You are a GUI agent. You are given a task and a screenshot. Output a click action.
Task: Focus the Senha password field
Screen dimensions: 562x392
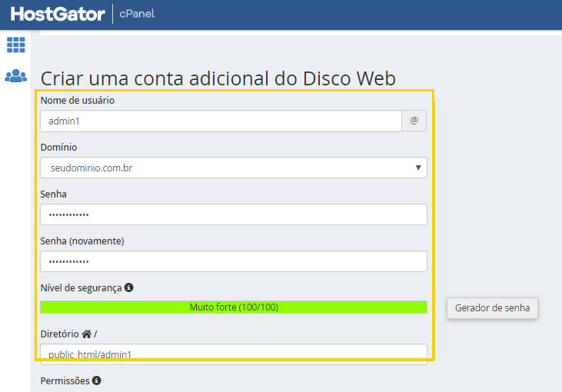[234, 214]
